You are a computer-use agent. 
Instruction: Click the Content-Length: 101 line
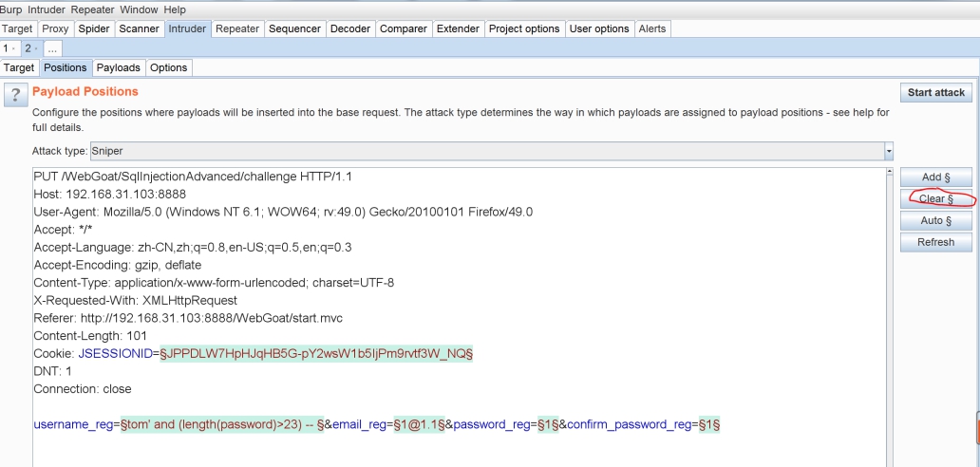click(90, 336)
